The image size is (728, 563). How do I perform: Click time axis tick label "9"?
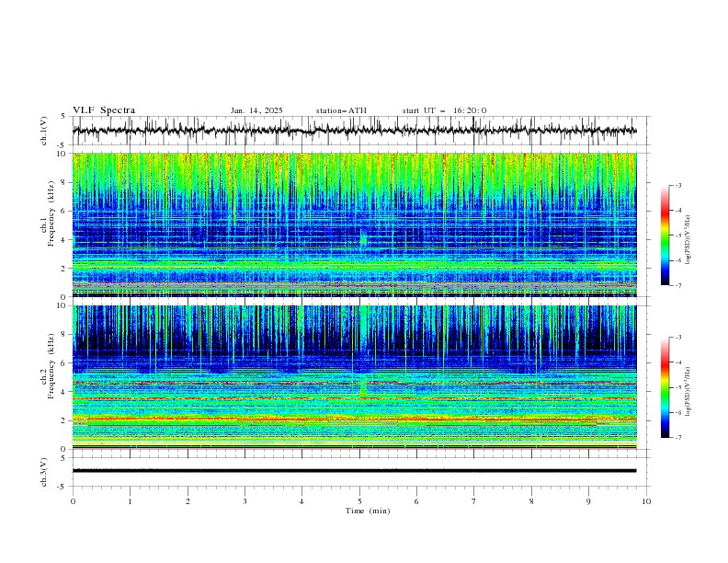pos(588,501)
